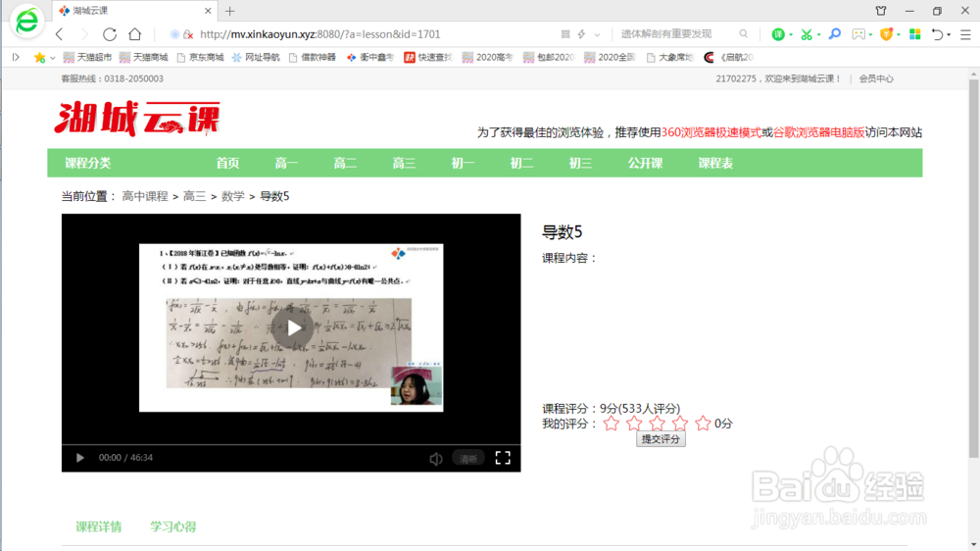
Task: Click the shirt skin icon in title bar
Action: pos(881,11)
